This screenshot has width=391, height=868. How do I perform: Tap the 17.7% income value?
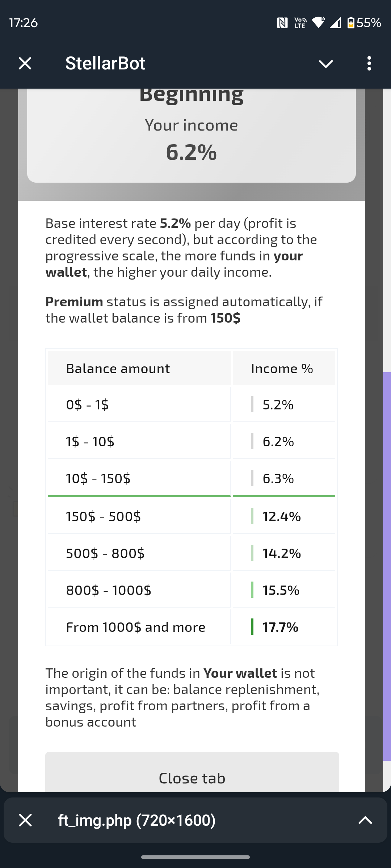coord(280,627)
